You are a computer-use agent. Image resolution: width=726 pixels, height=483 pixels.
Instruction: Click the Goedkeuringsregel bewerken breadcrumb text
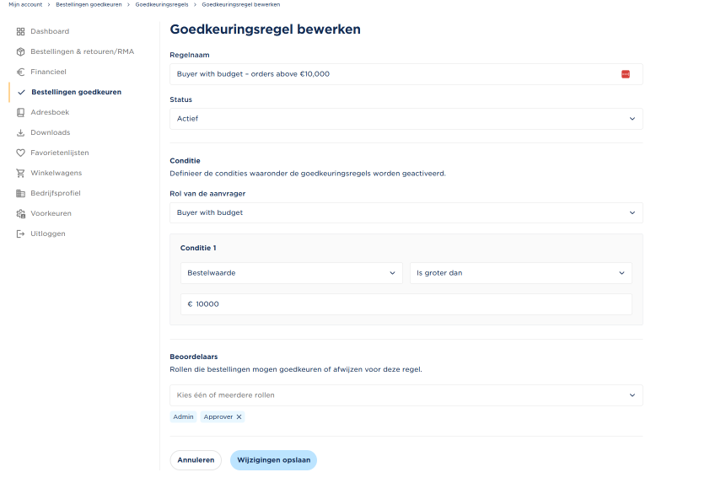coord(241,5)
